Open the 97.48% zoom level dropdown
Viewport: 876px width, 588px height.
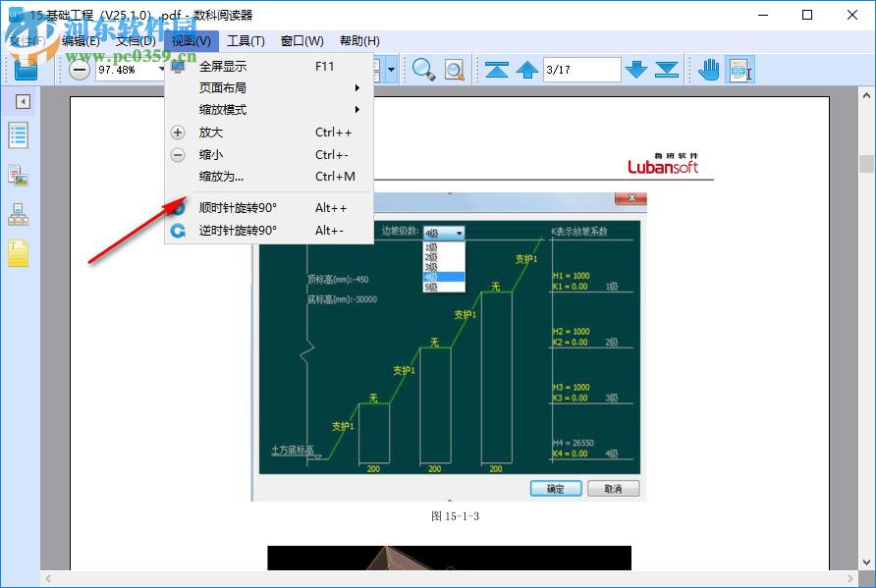coord(160,70)
